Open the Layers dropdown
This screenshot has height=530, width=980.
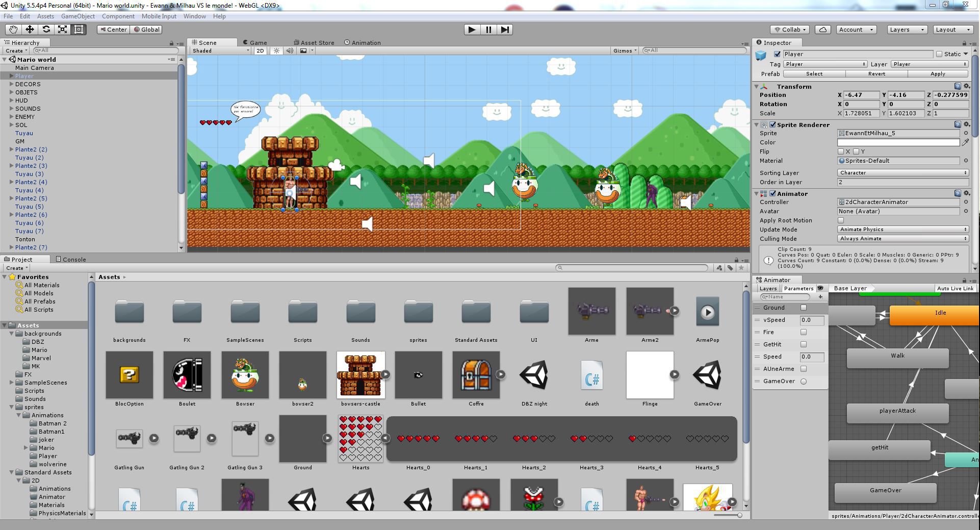(907, 30)
